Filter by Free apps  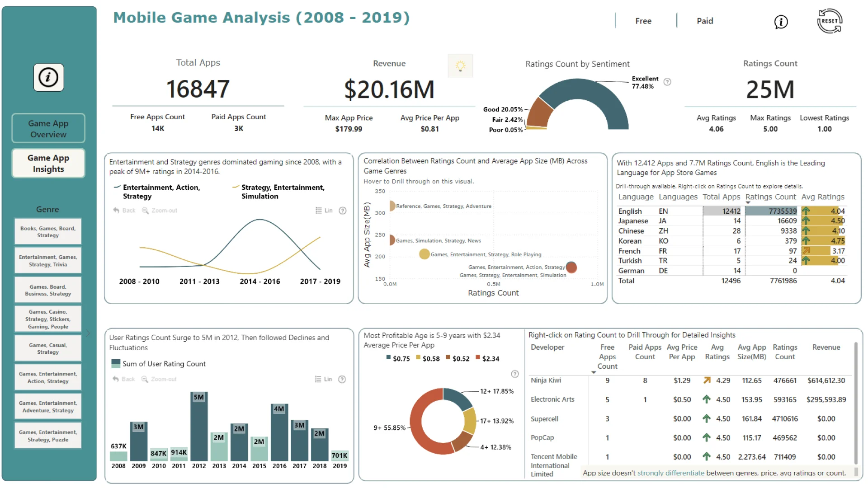643,21
